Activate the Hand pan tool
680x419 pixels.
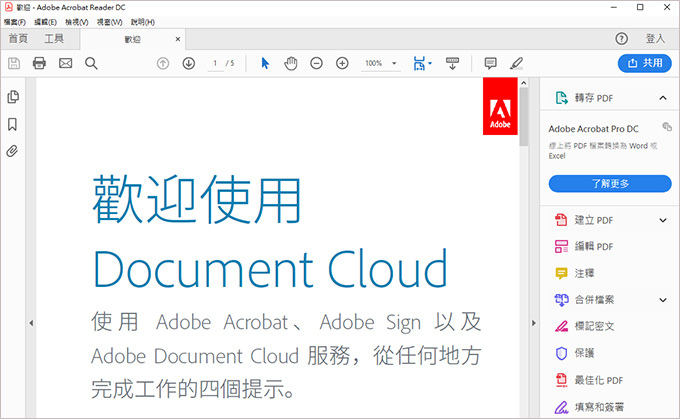[x=291, y=63]
